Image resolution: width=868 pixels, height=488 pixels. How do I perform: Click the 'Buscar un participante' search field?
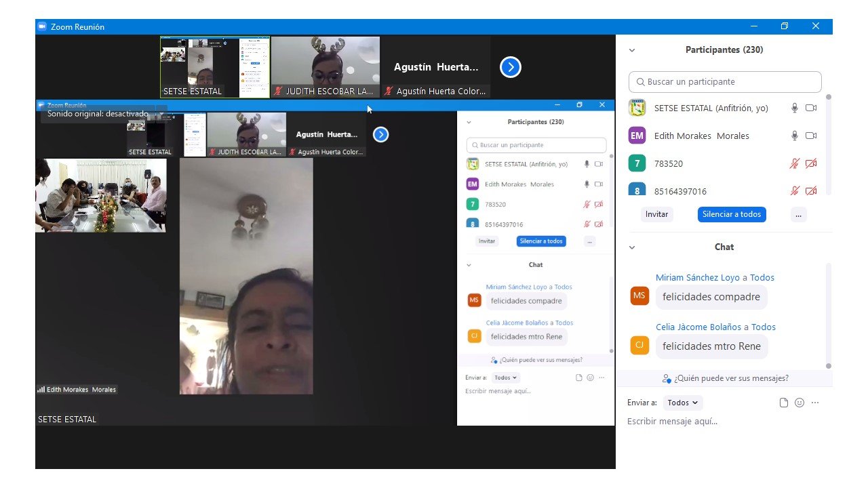[x=725, y=82]
